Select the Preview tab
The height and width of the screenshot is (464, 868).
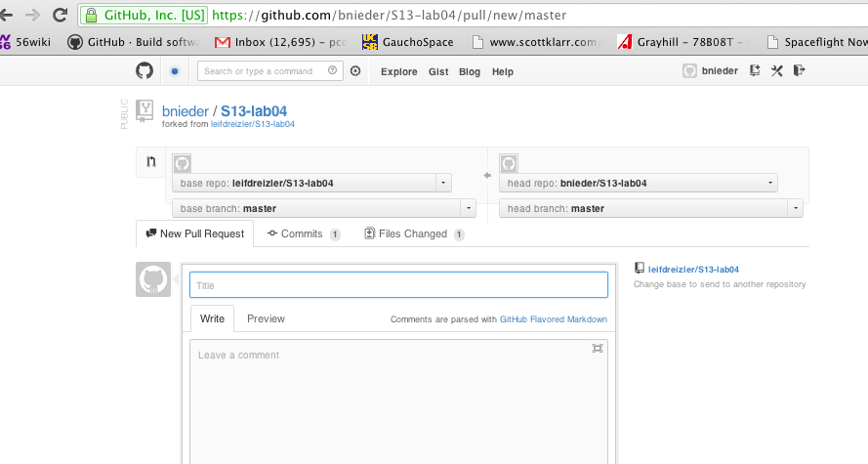coord(266,318)
